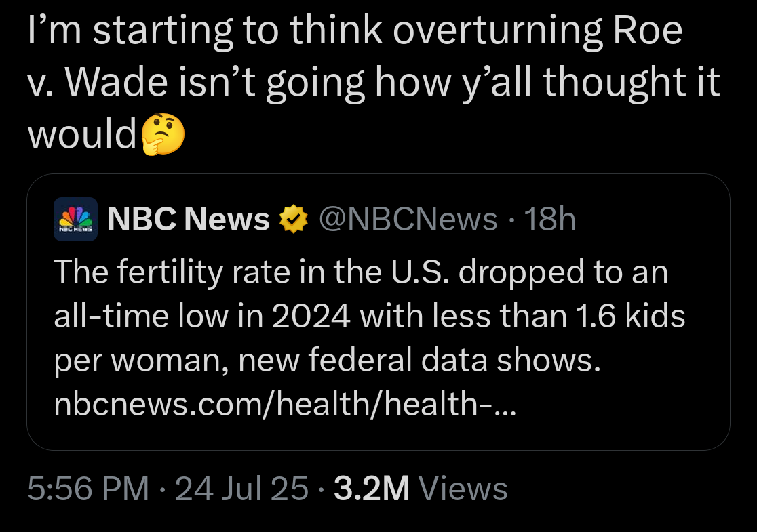Open the NBC News profile avatar
This screenshot has width=757, height=532.
75,219
